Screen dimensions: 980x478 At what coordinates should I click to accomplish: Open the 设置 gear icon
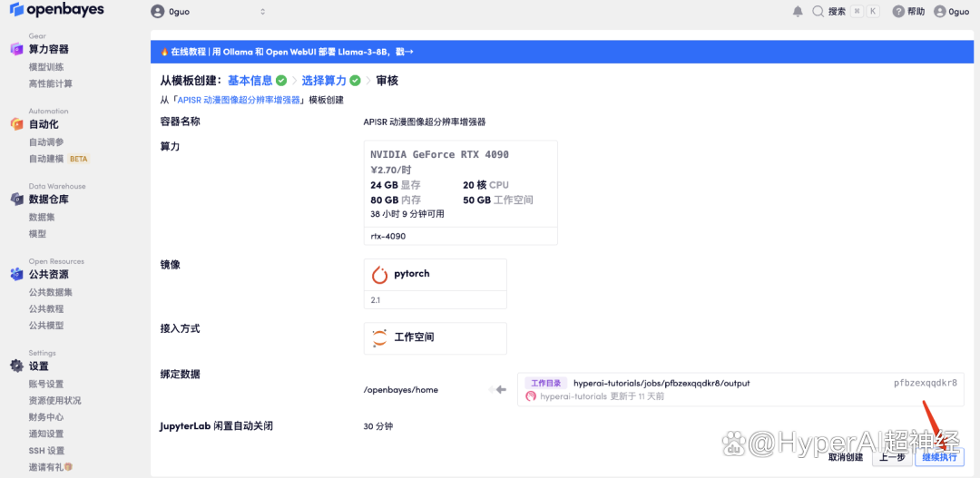[16, 366]
